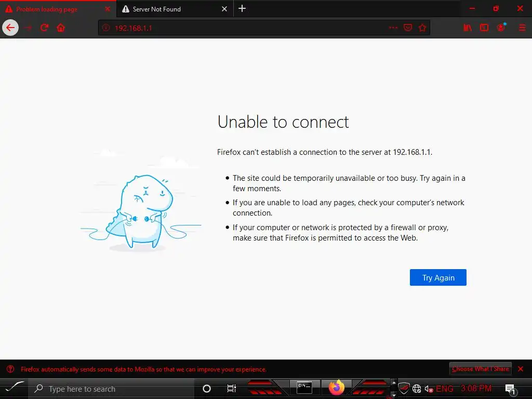
Task: Click the muted volume tray icon
Action: tap(429, 389)
